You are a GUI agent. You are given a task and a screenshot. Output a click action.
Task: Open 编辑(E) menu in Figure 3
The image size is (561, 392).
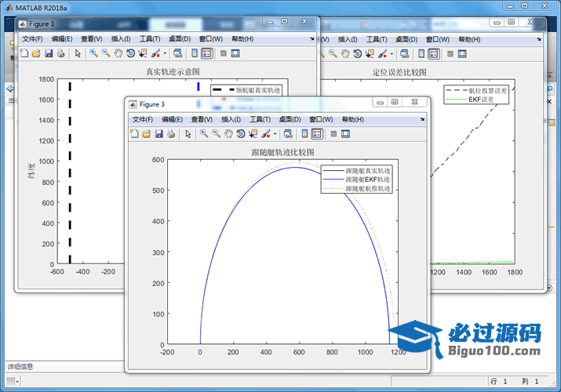click(x=172, y=119)
